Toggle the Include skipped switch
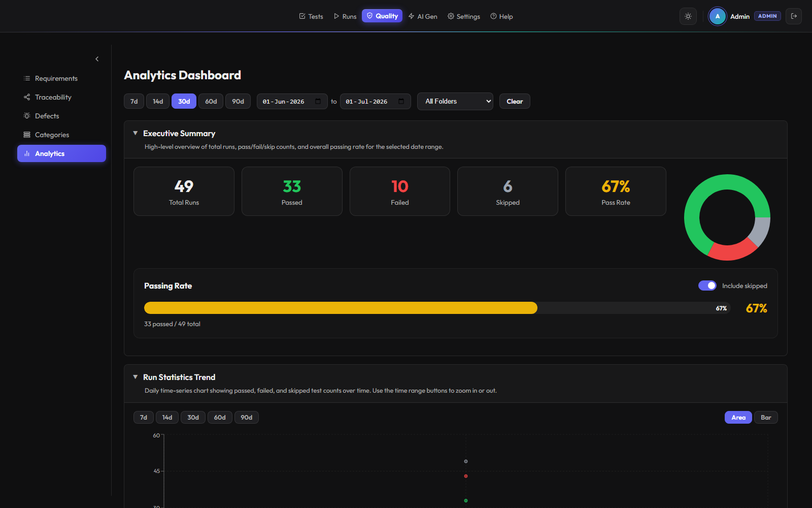 707,285
